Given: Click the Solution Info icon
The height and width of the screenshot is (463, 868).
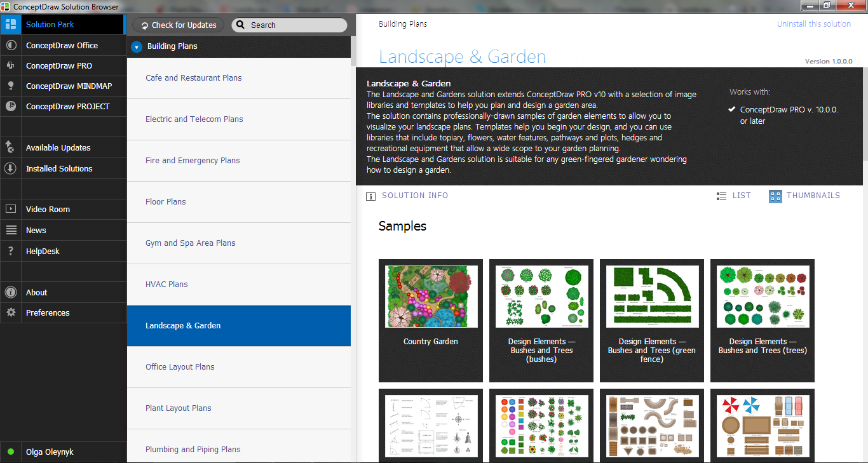Looking at the screenshot, I should (371, 196).
